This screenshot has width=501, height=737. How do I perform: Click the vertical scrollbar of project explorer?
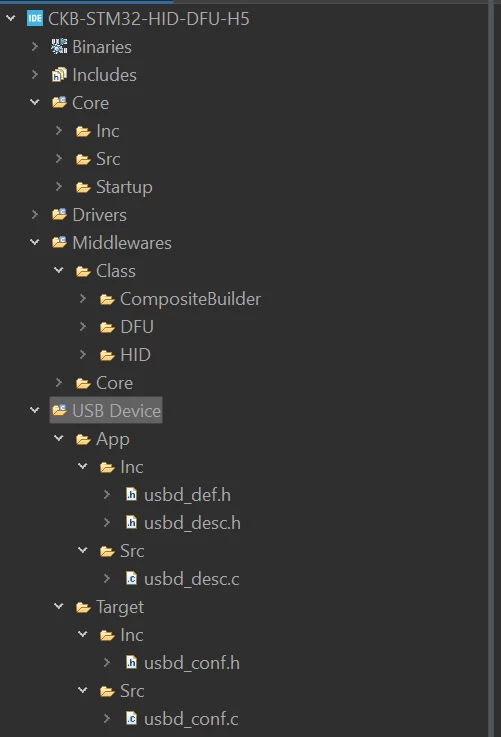pos(491,368)
